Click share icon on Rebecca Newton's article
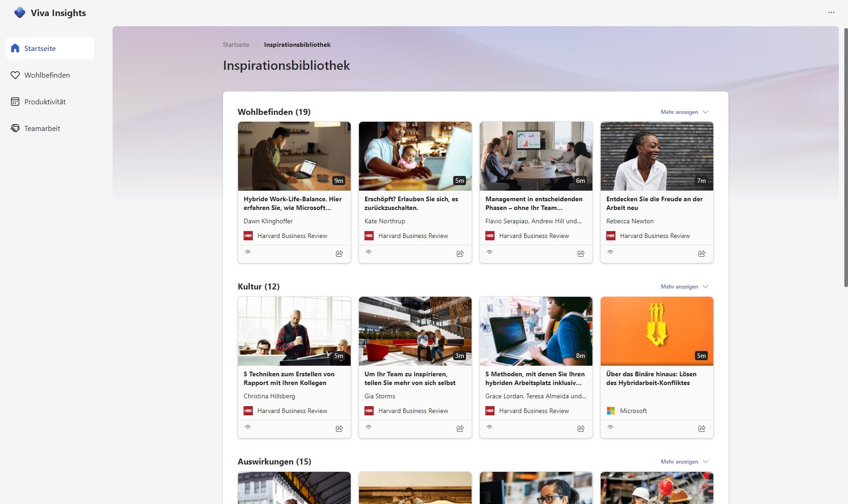848x504 pixels. tap(702, 254)
